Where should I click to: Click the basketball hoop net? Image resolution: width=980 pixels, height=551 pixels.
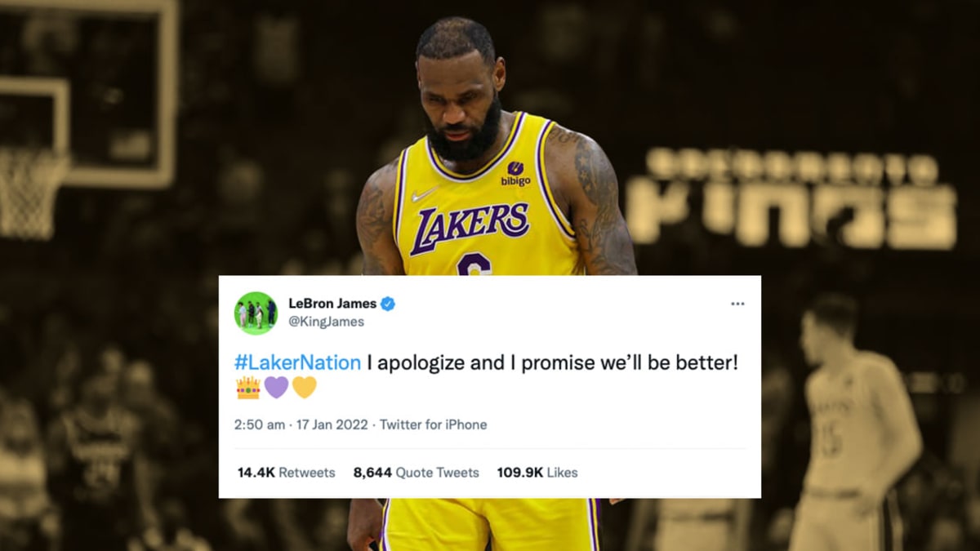(31, 190)
